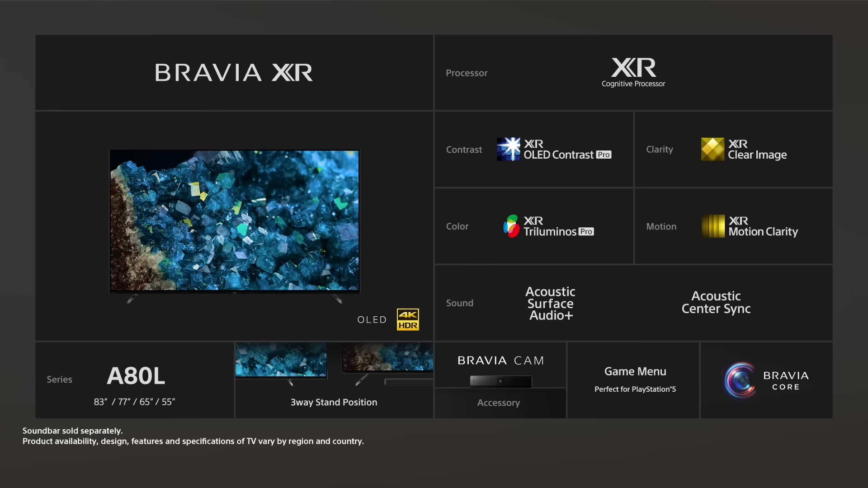
Task: Click the gold XR Clear Image icon
Action: (712, 149)
